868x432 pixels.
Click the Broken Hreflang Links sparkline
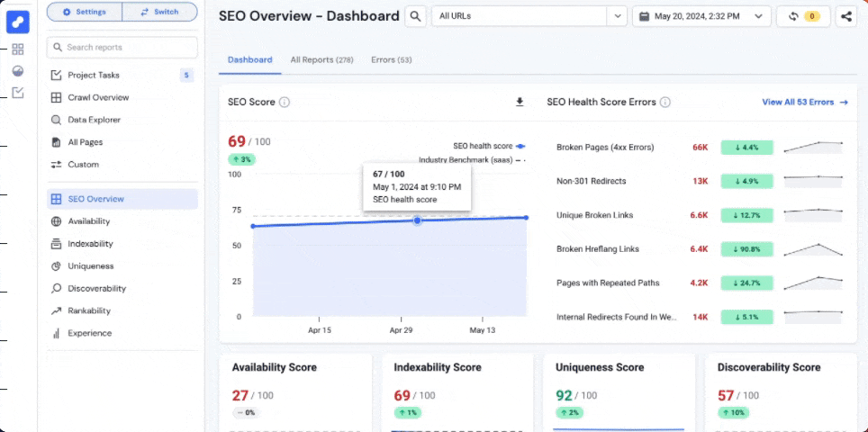coord(813,249)
